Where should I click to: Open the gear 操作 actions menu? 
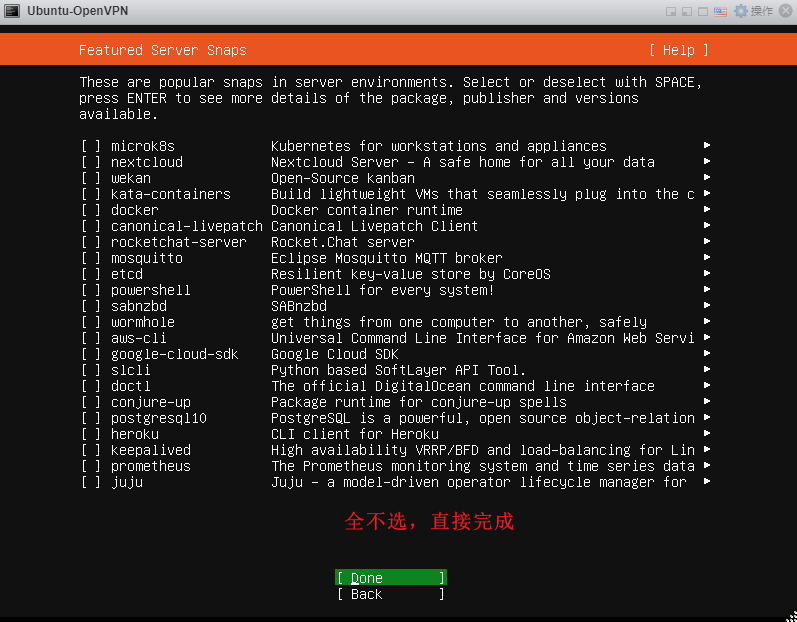coord(753,11)
